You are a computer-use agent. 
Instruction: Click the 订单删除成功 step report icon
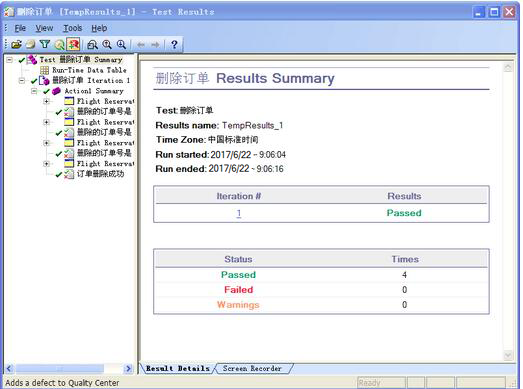point(69,174)
